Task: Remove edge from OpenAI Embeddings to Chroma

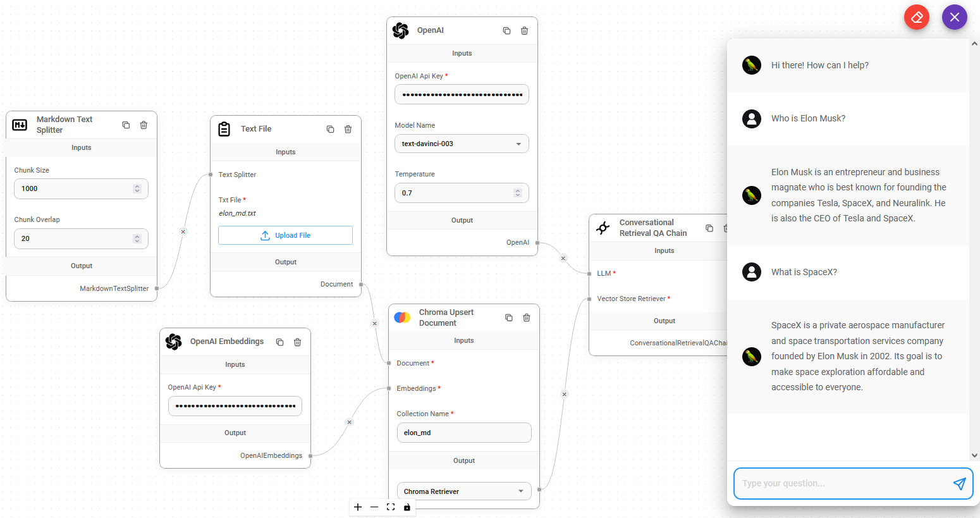Action: (x=350, y=422)
